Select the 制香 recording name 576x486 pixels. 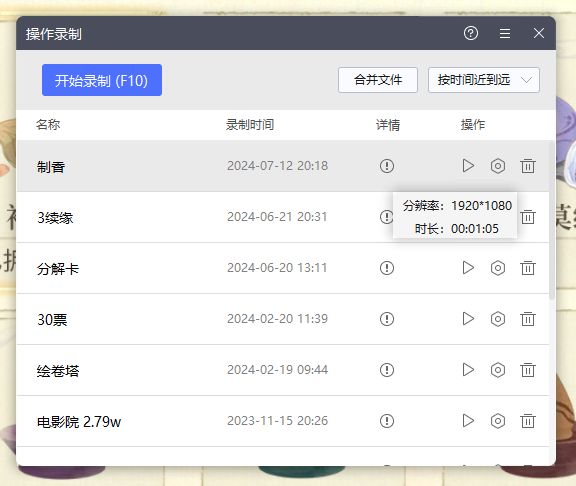[51, 167]
